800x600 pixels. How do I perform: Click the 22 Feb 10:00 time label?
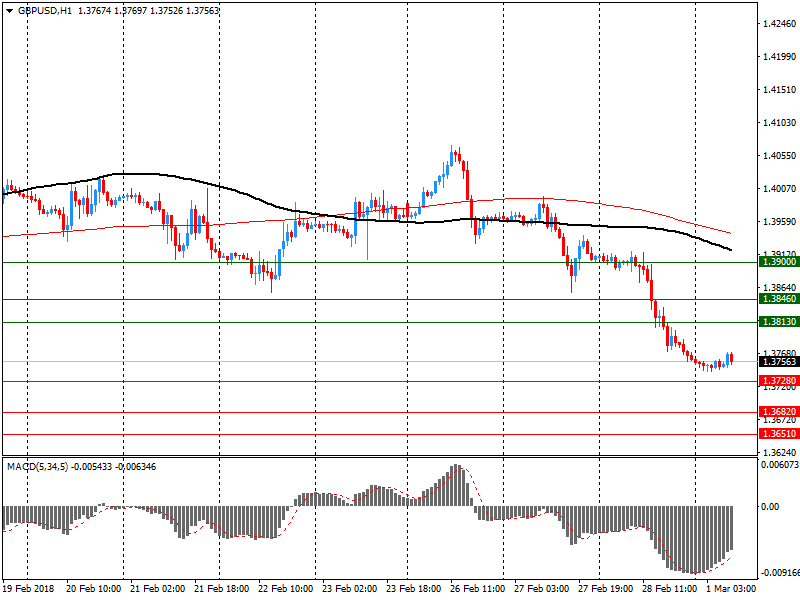[x=286, y=589]
